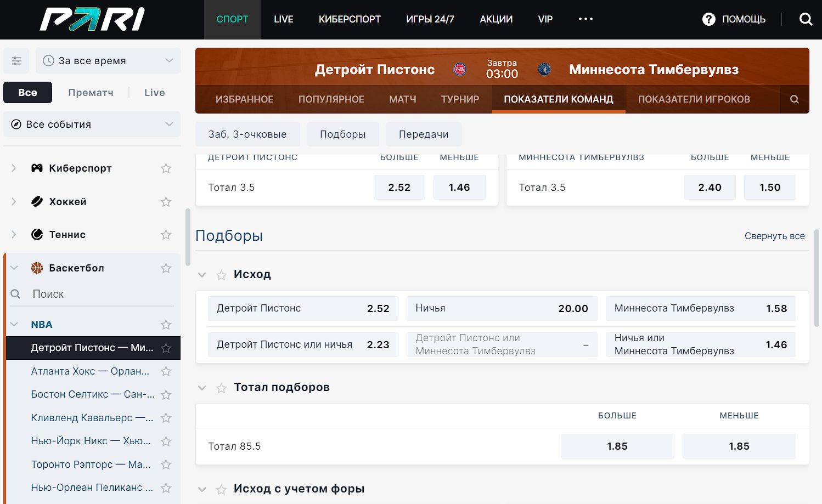Screen dimensions: 822x504
Task: Star the Атланта Хокс match
Action: pyautogui.click(x=166, y=371)
